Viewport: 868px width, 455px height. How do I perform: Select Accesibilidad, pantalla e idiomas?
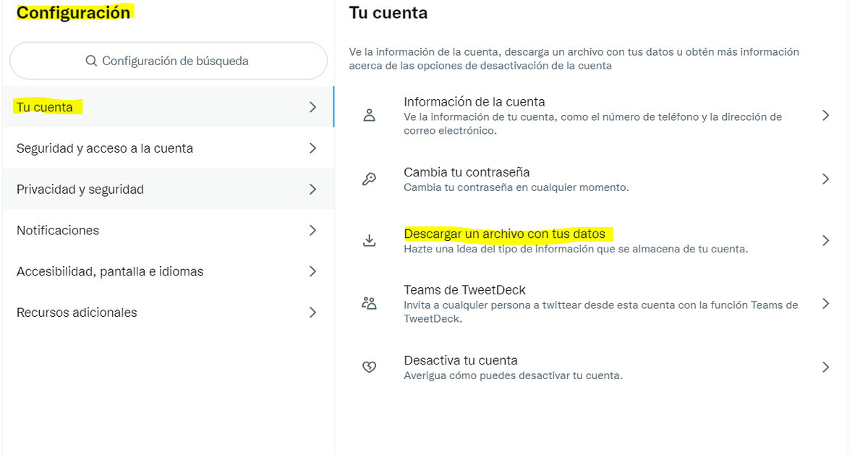click(111, 271)
